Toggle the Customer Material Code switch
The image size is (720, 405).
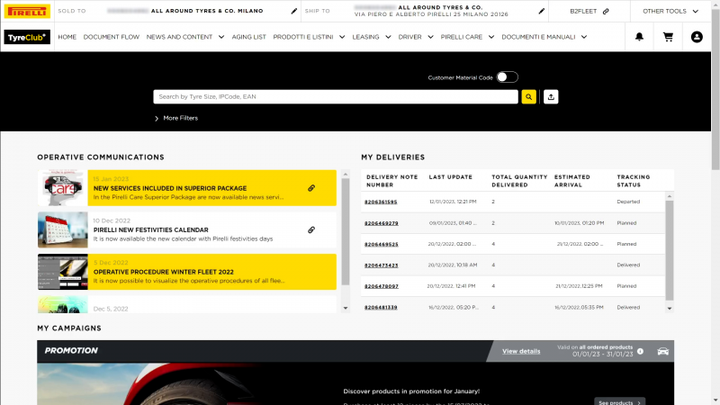pos(507,77)
